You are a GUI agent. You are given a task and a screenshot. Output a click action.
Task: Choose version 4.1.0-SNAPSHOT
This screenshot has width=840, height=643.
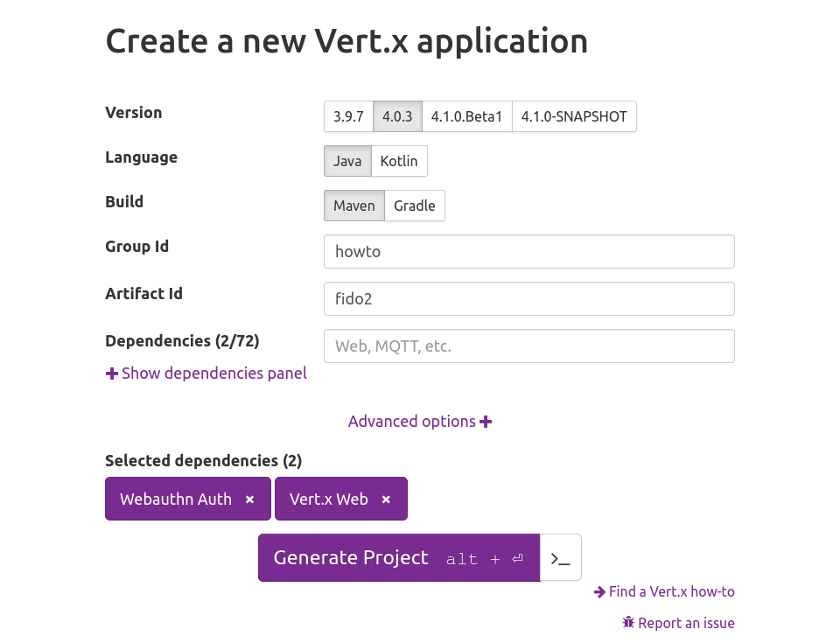point(574,116)
